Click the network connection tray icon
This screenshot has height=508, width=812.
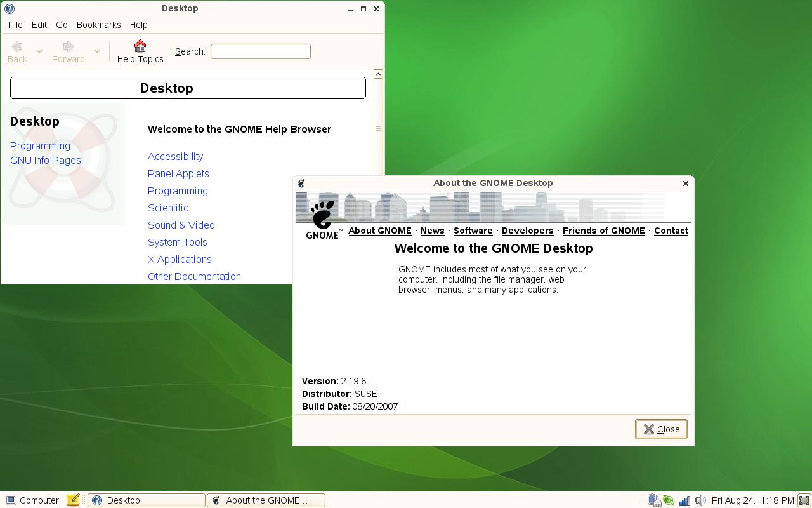point(654,500)
